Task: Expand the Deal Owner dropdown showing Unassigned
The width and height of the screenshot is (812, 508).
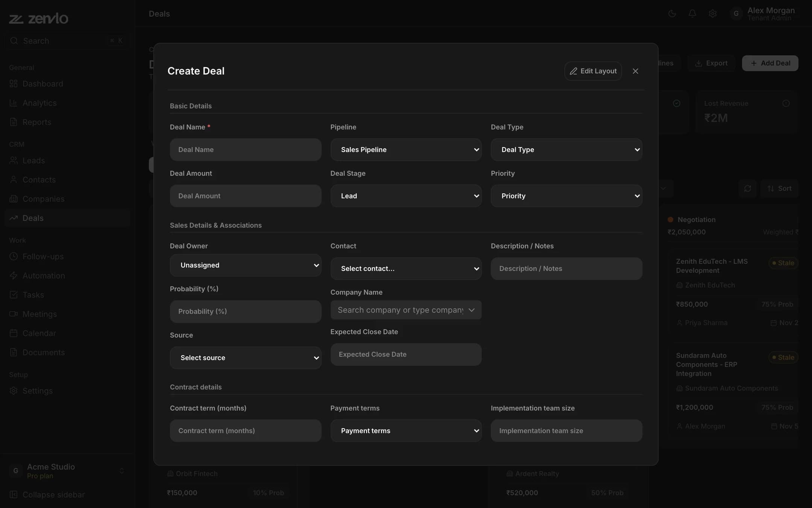Action: 245,265
